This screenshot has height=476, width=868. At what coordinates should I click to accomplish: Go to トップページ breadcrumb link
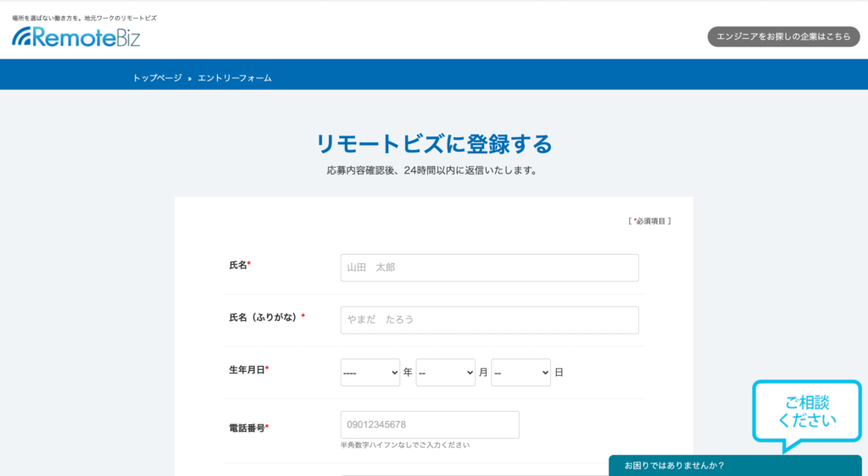tap(157, 78)
